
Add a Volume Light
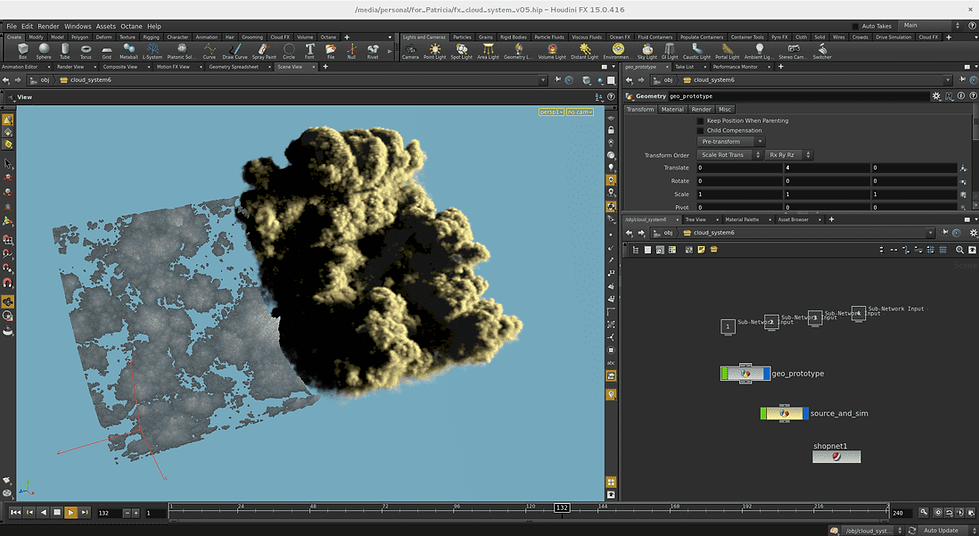click(552, 51)
